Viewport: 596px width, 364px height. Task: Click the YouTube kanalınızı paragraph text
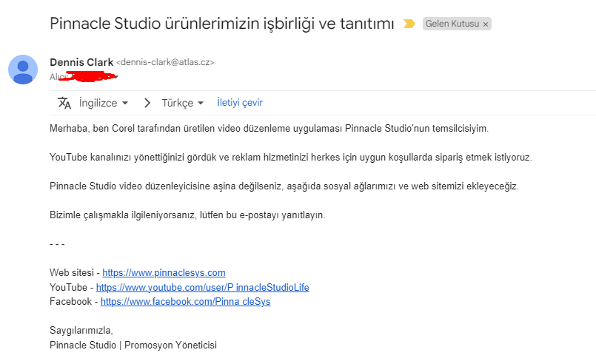[291, 158]
